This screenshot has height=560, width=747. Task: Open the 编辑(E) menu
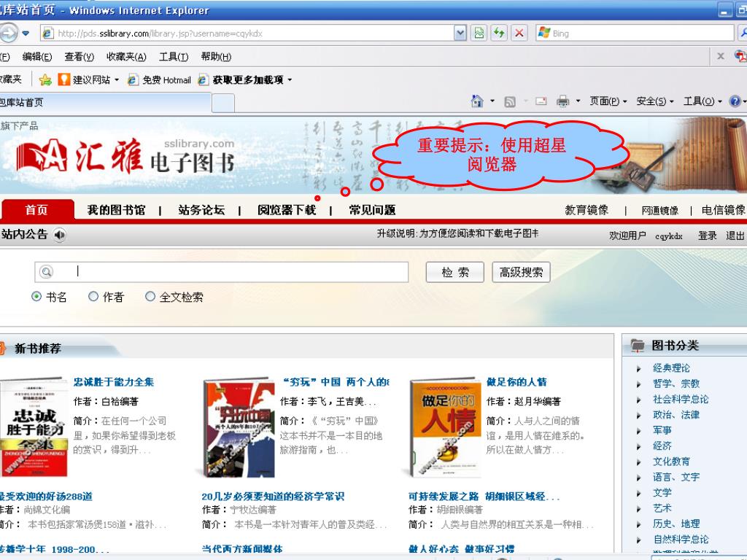pyautogui.click(x=37, y=57)
